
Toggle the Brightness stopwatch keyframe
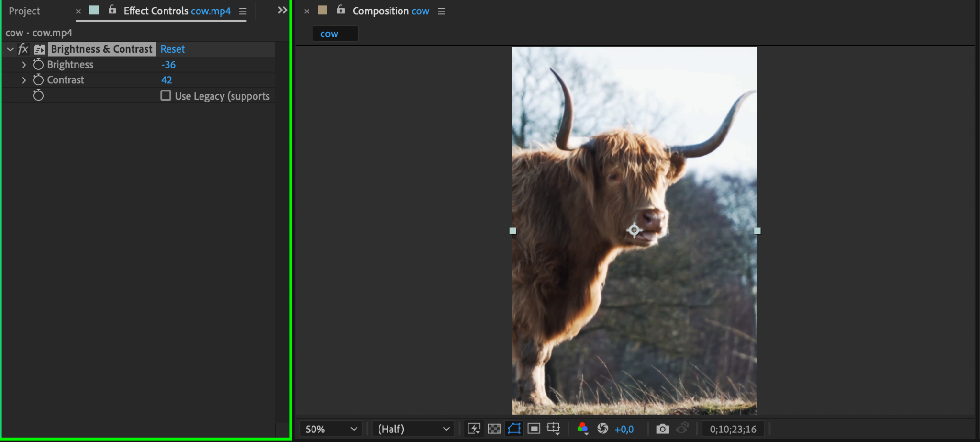tap(38, 65)
